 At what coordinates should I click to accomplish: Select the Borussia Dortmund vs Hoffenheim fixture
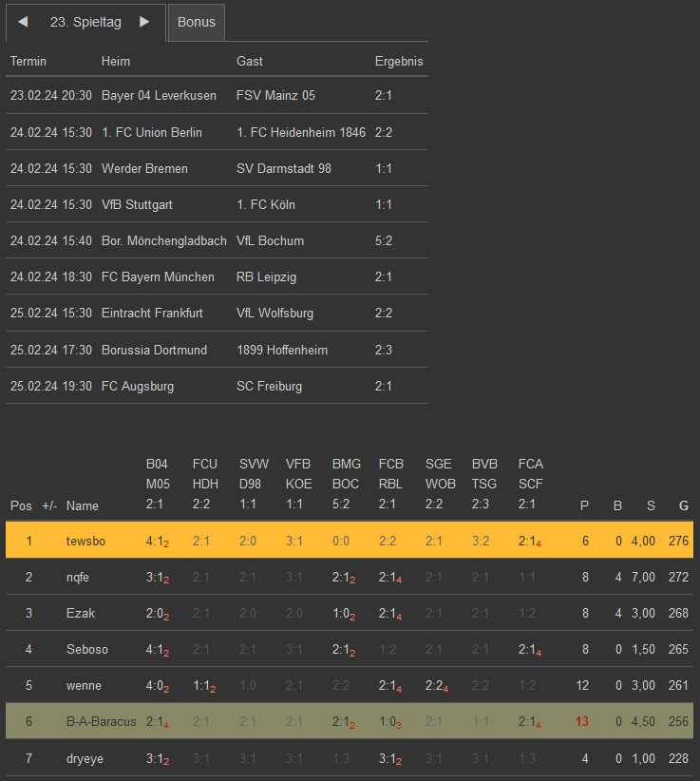(x=217, y=350)
